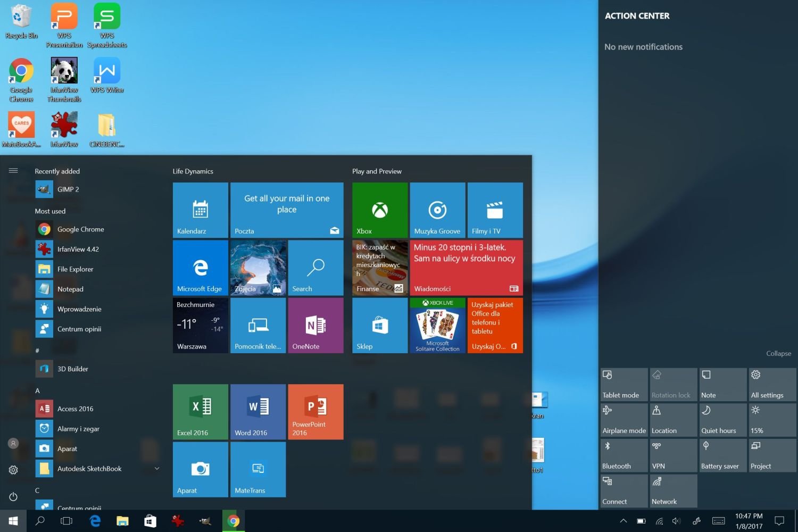Toggle Quiet hours quick action

click(723, 420)
